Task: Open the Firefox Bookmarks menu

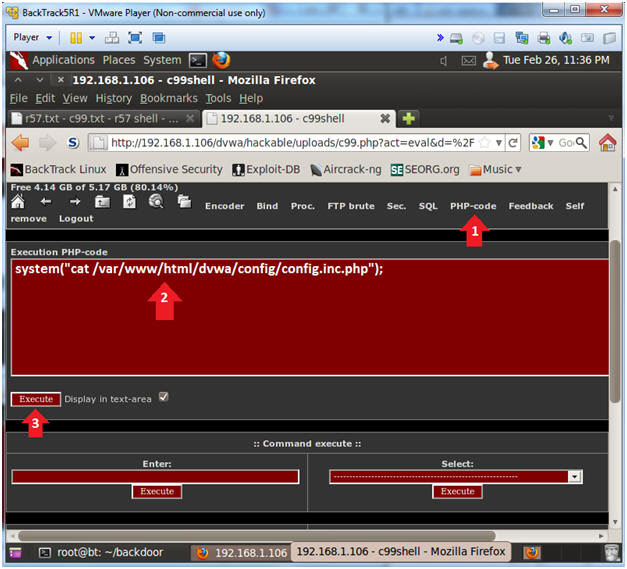Action: [168, 98]
